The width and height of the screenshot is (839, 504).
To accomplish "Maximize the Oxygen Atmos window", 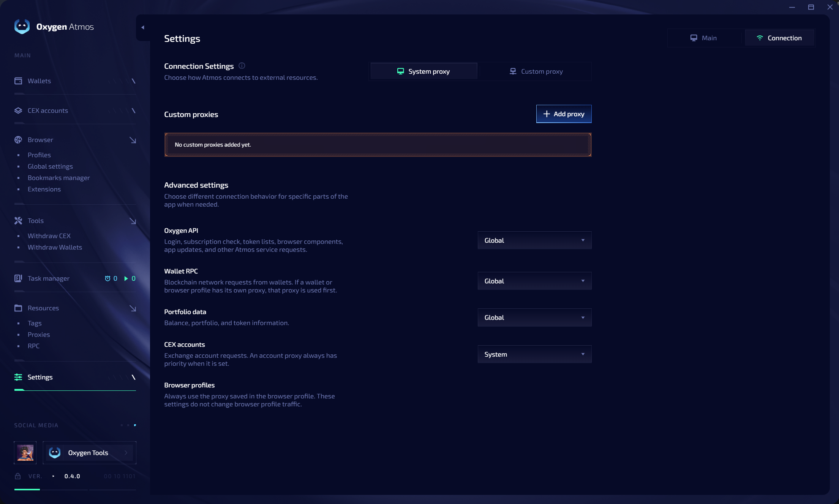I will [x=811, y=7].
